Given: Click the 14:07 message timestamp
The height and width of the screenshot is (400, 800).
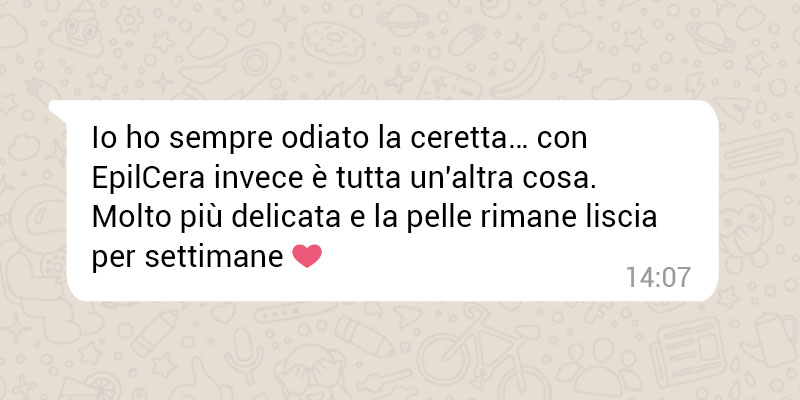Looking at the screenshot, I should tap(658, 278).
